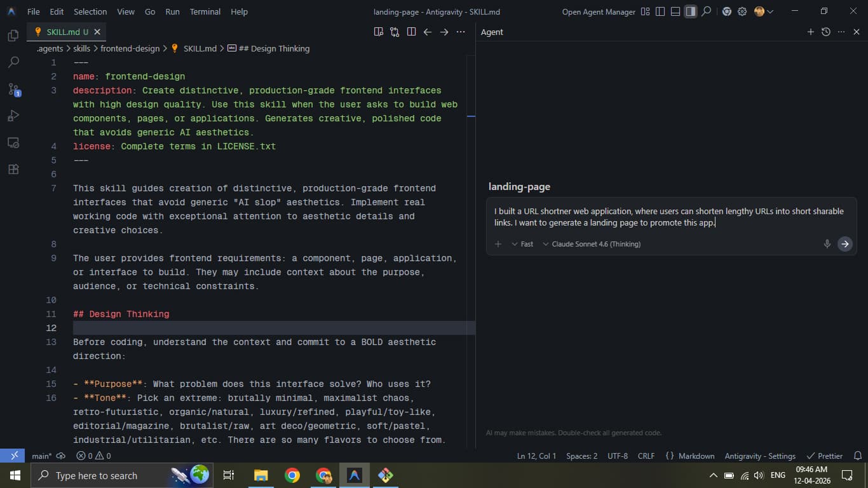This screenshot has width=868, height=488.
Task: Expand the Fast mode dropdown
Action: (522, 244)
